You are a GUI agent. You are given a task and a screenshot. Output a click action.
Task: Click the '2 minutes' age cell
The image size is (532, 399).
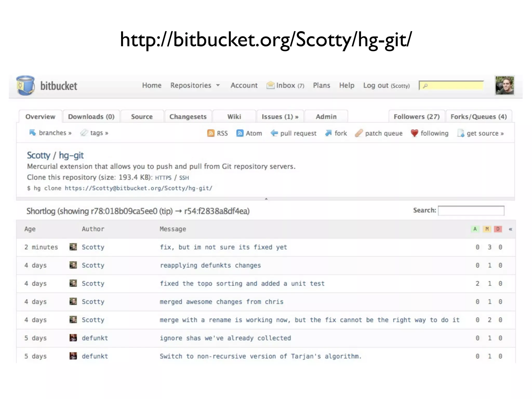coord(41,247)
